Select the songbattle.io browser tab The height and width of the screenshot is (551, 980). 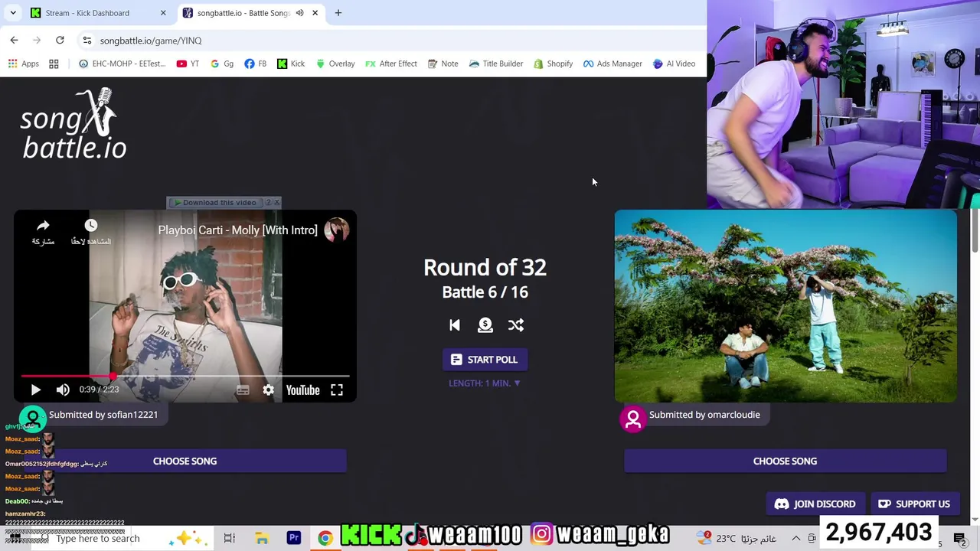[x=243, y=13]
